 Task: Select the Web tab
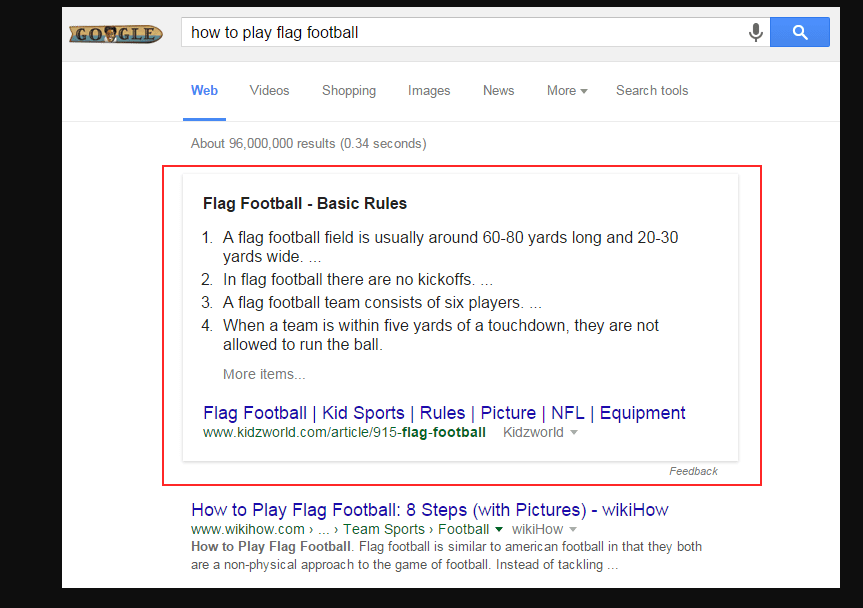click(x=204, y=90)
